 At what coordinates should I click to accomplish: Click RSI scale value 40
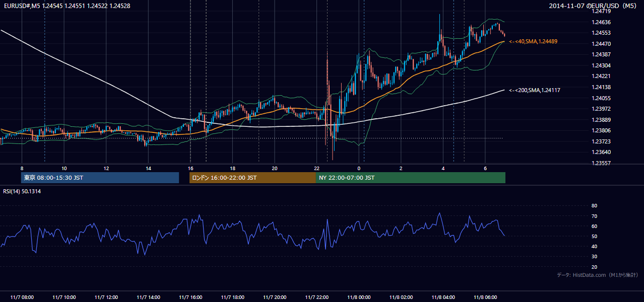(594, 247)
